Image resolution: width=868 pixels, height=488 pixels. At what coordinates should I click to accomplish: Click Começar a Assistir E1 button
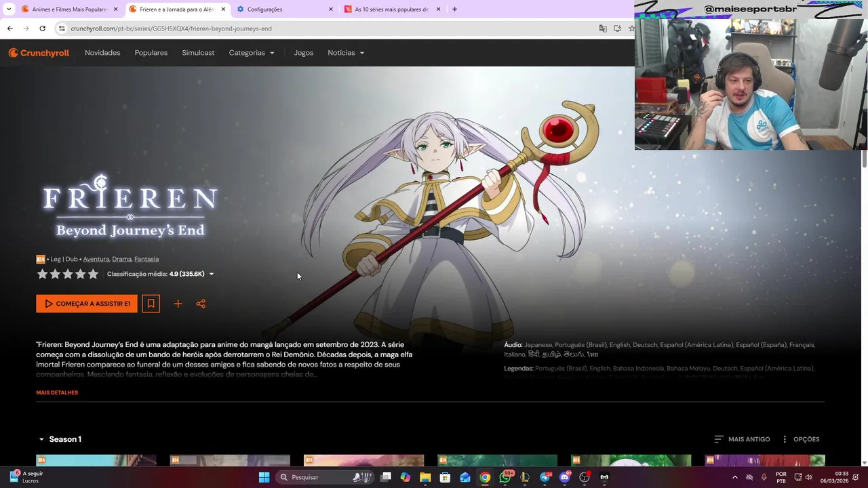(x=87, y=304)
